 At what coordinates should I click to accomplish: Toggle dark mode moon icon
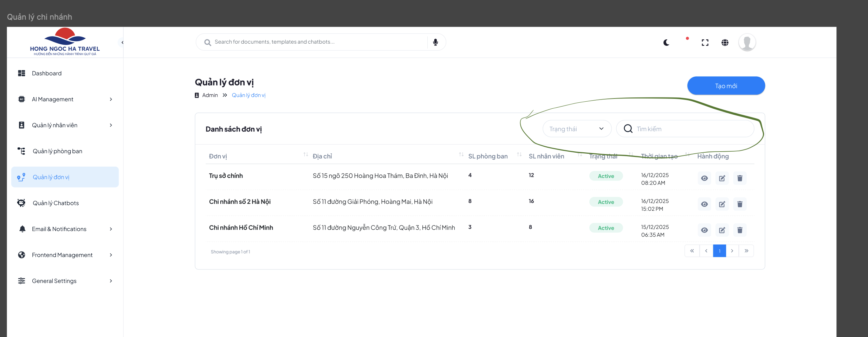click(x=666, y=43)
